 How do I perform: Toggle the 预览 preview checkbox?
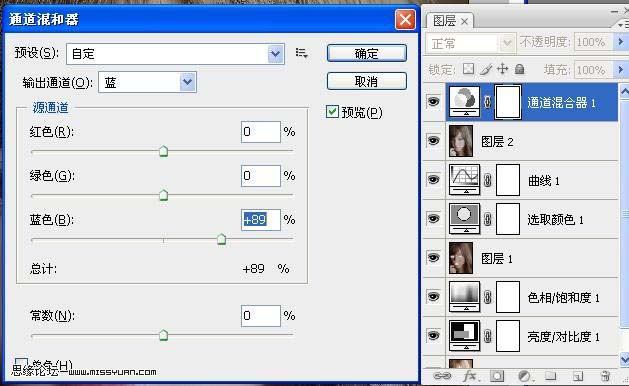(x=332, y=112)
